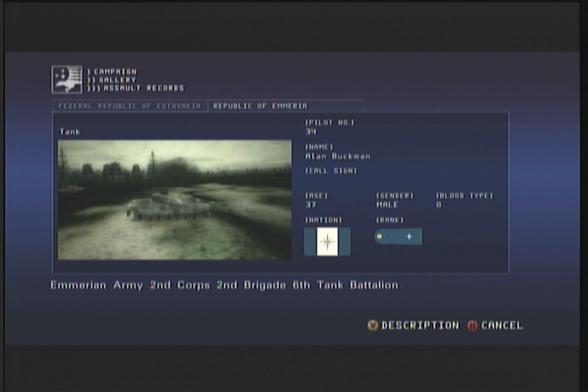The width and height of the screenshot is (588, 392).
Task: Click the [RANK] field label
Action: [390, 220]
